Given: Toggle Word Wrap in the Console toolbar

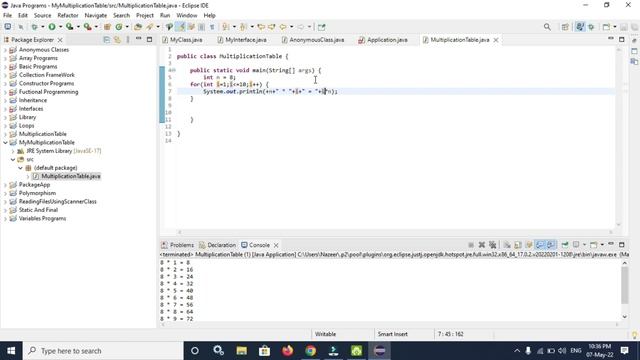Looking at the screenshot, I should [529, 245].
